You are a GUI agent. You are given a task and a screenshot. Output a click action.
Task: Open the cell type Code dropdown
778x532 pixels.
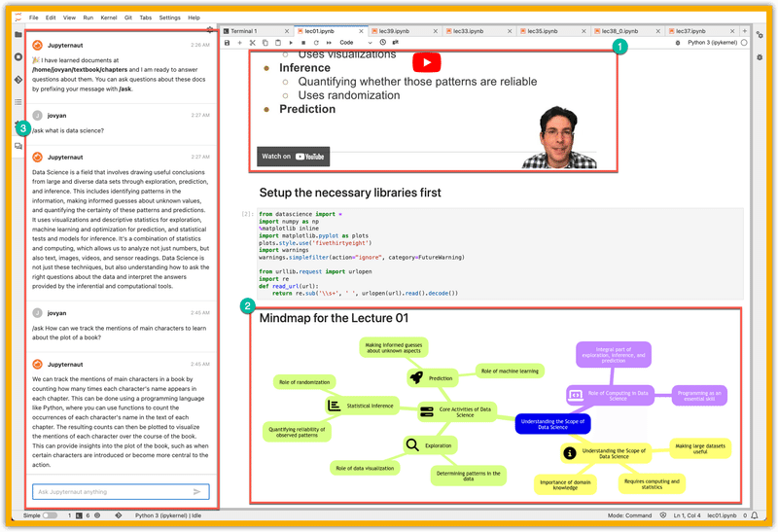click(355, 43)
